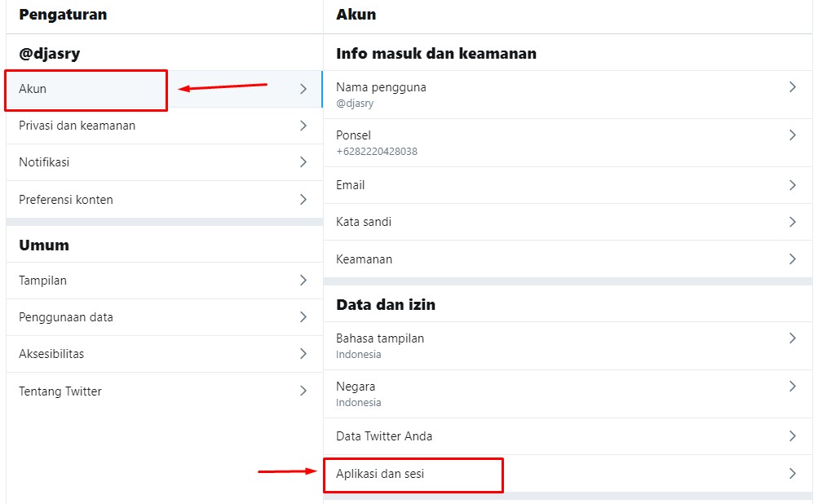This screenshot has height=504, width=831.
Task: Click the arrow in Penggunaan data row
Action: coord(303,317)
